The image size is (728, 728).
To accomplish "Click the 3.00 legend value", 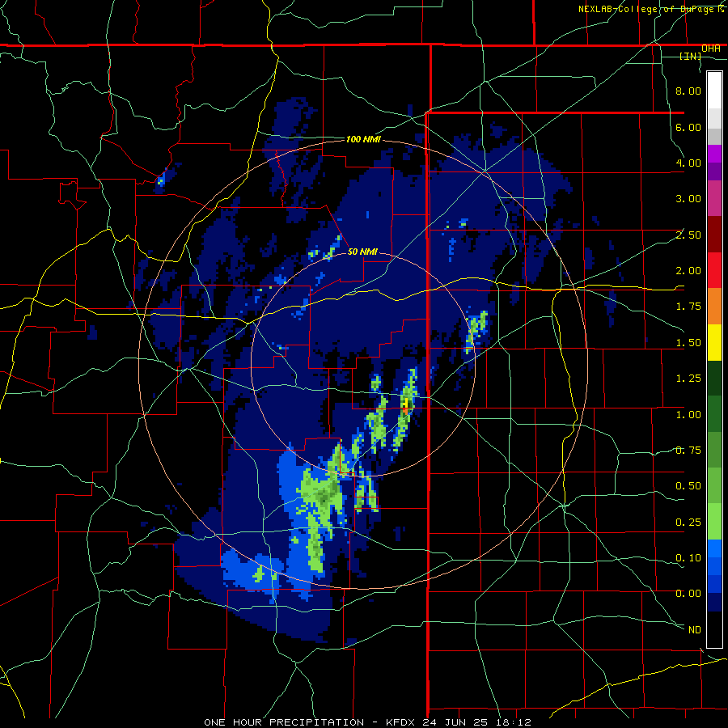I will click(688, 199).
